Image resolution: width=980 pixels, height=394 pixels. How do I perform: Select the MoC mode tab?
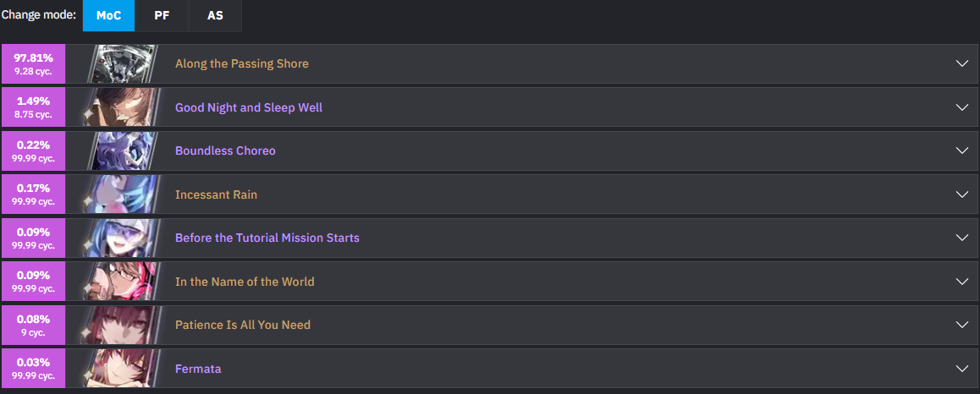[109, 15]
